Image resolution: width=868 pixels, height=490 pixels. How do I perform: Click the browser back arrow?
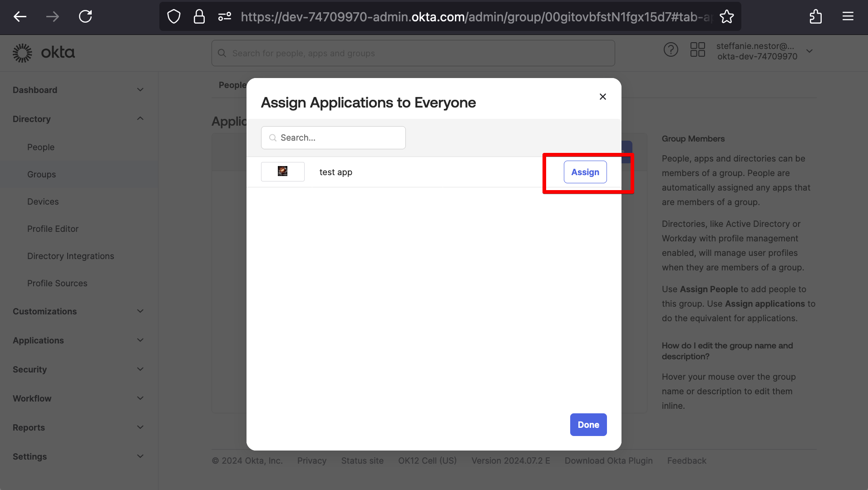[20, 17]
